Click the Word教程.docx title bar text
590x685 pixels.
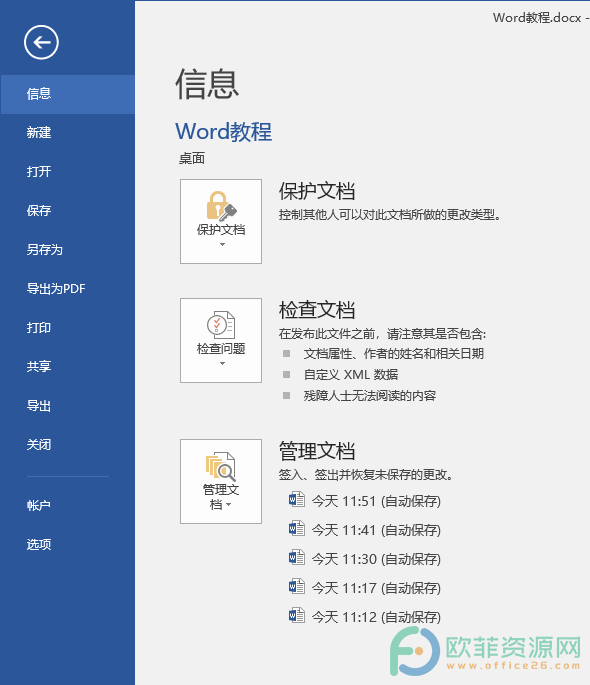(537, 17)
